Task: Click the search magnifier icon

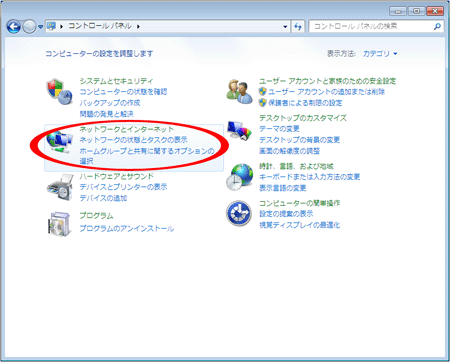Action: pyautogui.click(x=437, y=26)
